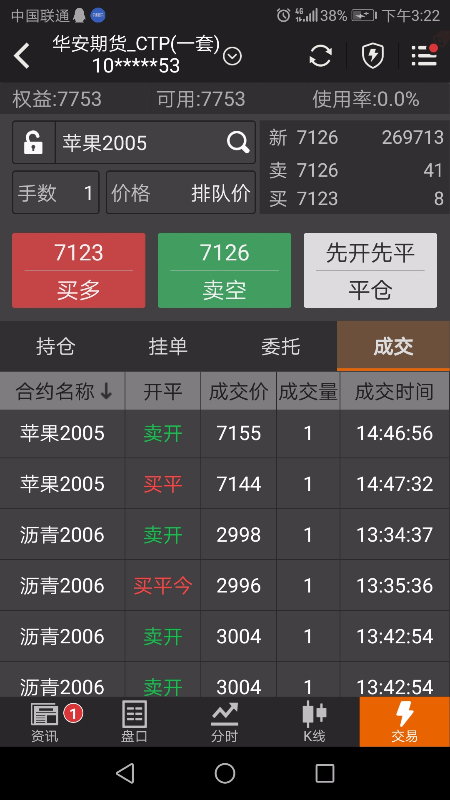Tap the back arrow in the header
The height and width of the screenshot is (800, 450).
(21, 56)
